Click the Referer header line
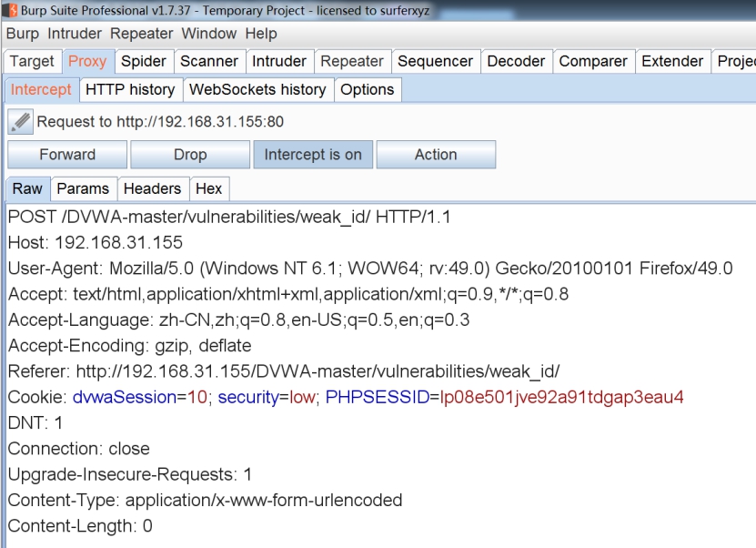Screen dimensions: 756x548 coord(284,371)
